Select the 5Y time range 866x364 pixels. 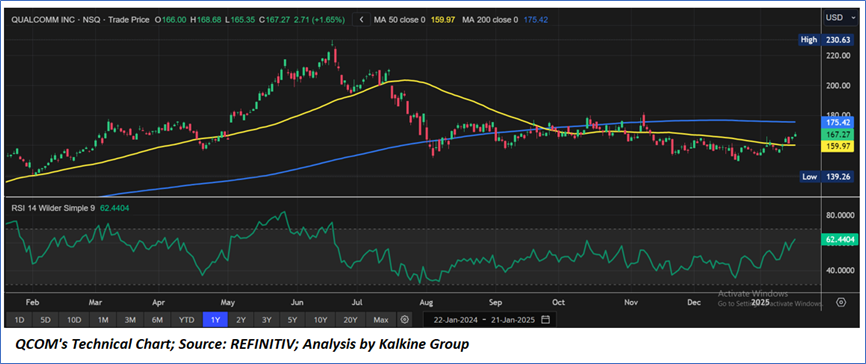click(x=293, y=319)
